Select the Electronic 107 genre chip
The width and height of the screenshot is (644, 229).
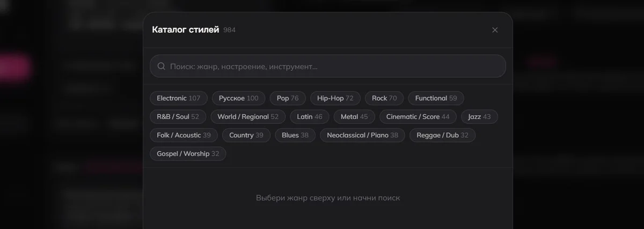pyautogui.click(x=179, y=98)
